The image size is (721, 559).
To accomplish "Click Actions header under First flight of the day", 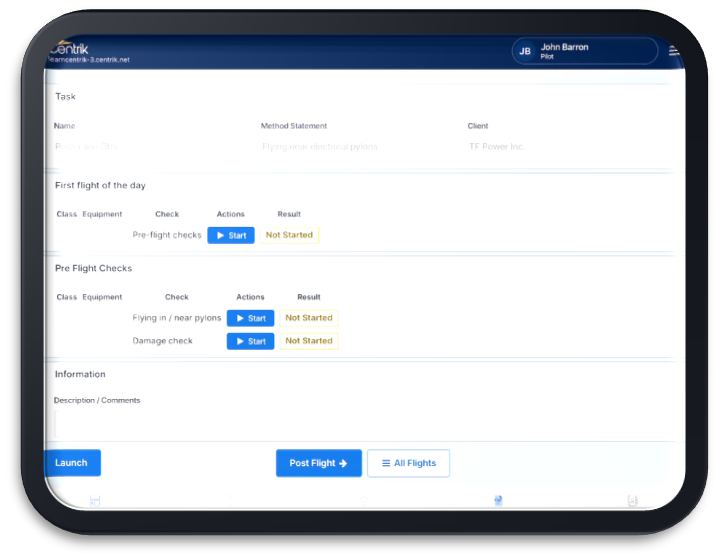I will (x=230, y=214).
